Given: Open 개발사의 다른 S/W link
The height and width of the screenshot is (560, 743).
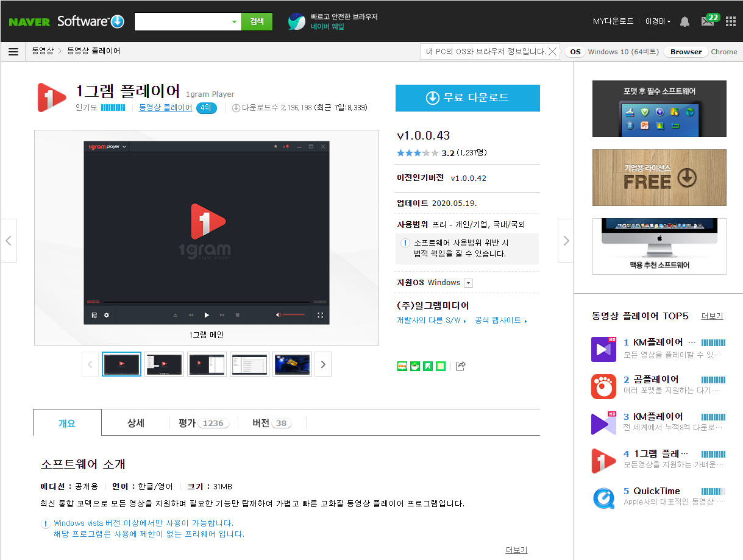Looking at the screenshot, I should (x=431, y=321).
